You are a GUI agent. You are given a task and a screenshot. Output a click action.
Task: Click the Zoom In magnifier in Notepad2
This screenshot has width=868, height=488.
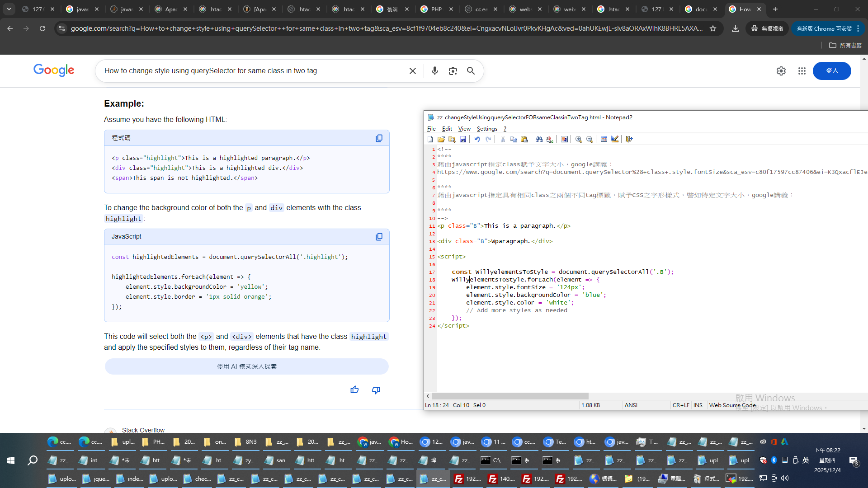coord(579,139)
